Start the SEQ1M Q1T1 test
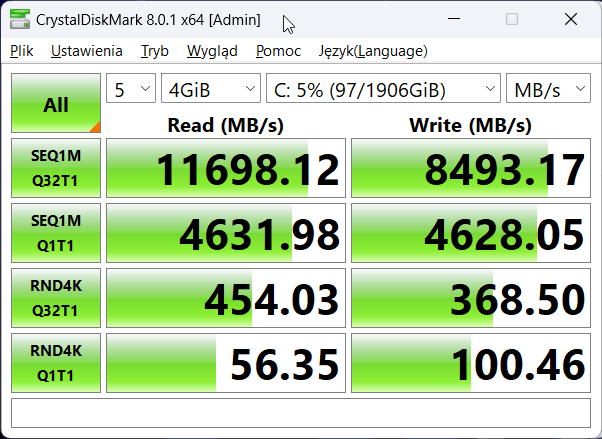Screen dimensions: 602x439 tap(56, 233)
